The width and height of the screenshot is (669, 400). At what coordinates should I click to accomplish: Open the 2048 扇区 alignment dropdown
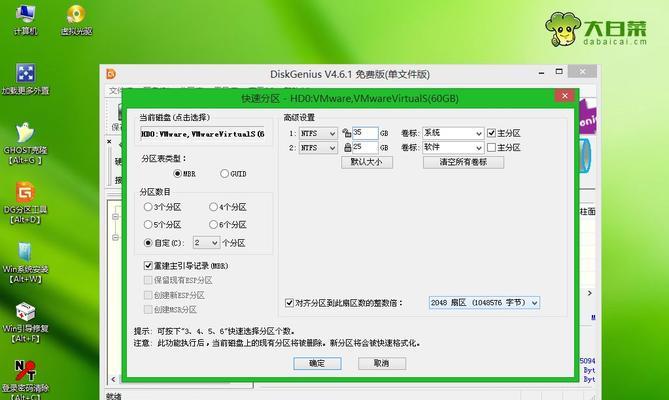click(484, 303)
